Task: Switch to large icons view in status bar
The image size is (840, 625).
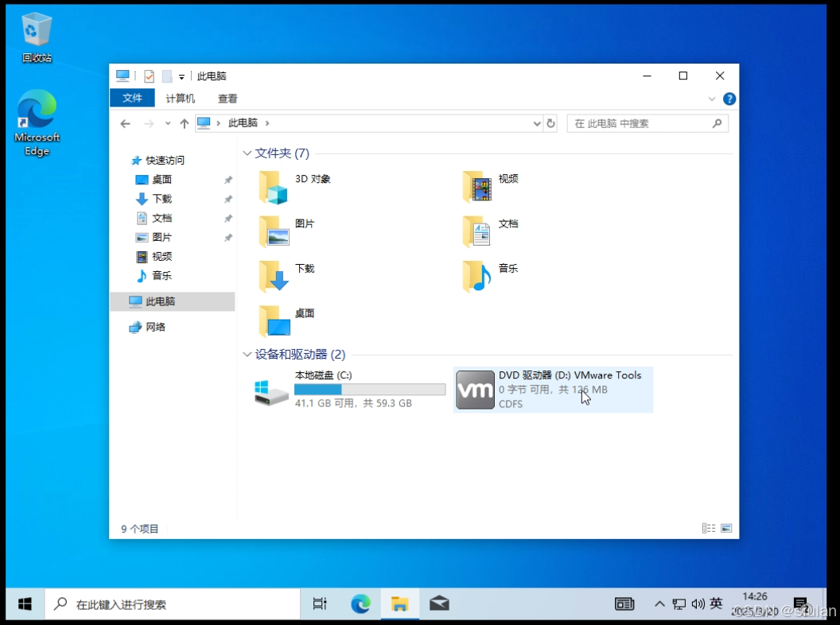Action: [726, 529]
